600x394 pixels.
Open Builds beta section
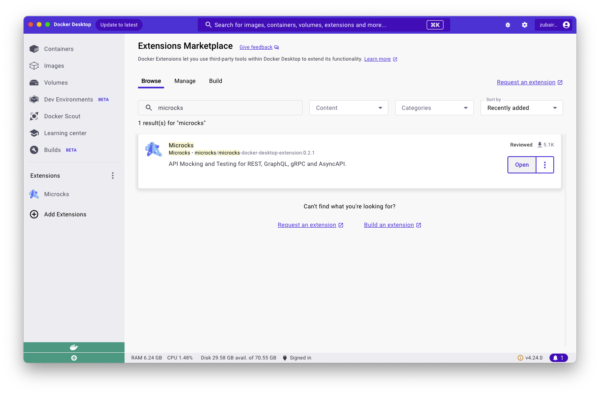click(53, 150)
